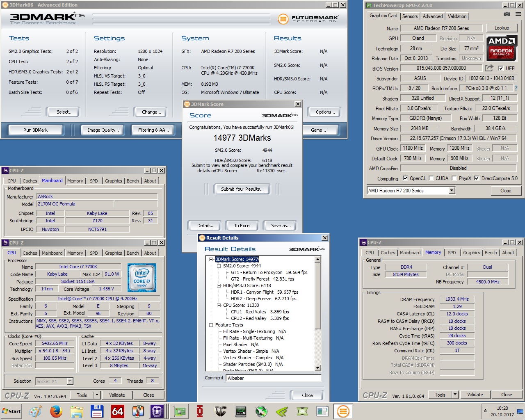This screenshot has height=420, width=525.
Task: Click the Futuremark orange logo icon
Action: [283, 19]
